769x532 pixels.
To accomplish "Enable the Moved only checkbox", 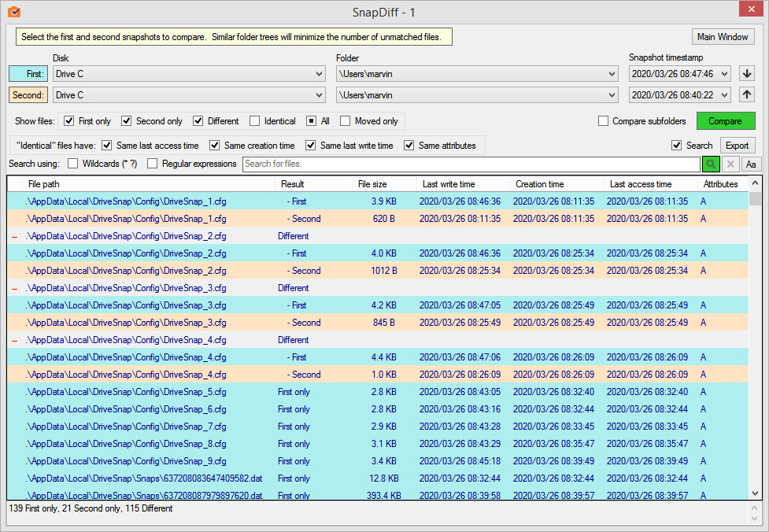I will [346, 120].
